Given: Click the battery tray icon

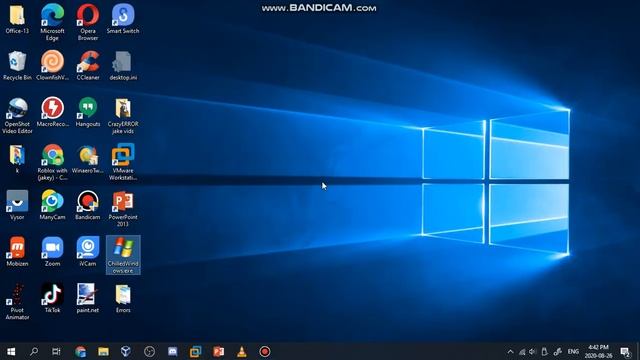Looking at the screenshot, I should click(544, 351).
